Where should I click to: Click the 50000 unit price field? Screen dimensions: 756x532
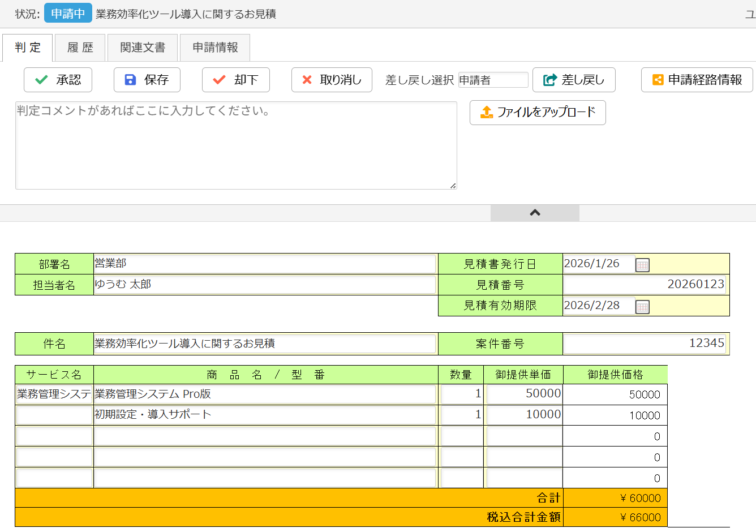[x=524, y=394]
